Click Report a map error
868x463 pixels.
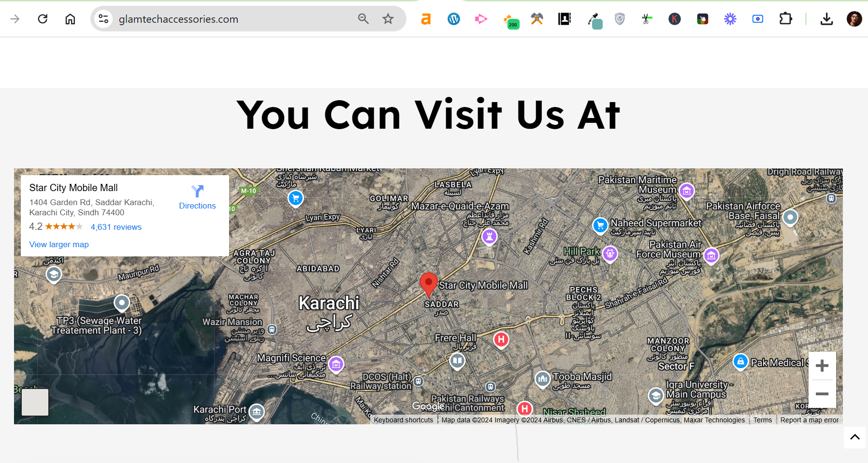click(810, 420)
